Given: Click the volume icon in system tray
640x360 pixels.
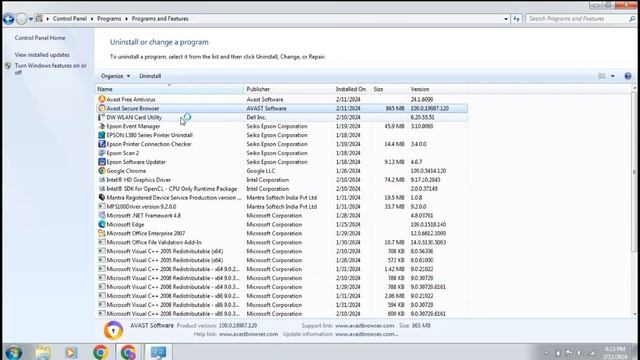Looking at the screenshot, I should 579,353.
